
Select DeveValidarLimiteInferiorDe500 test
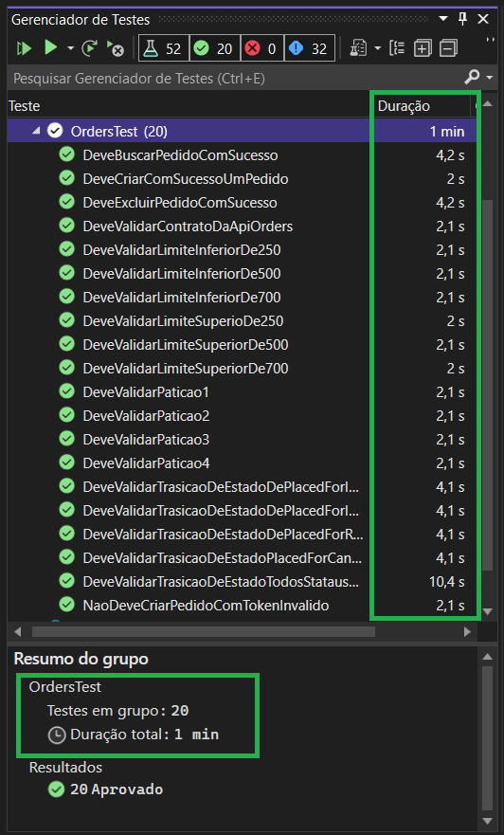182,274
